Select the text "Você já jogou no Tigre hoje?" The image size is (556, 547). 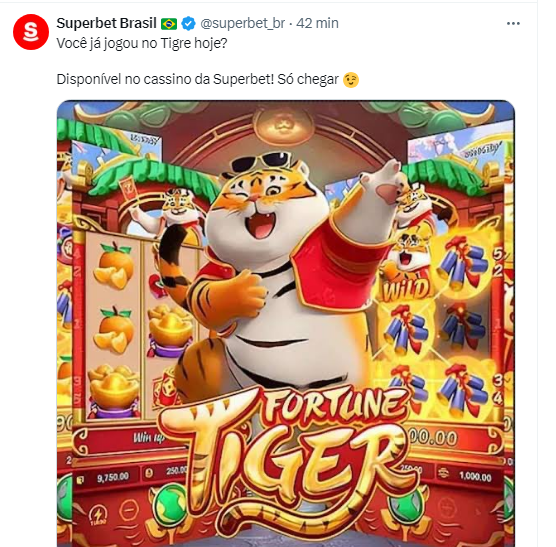pos(142,44)
